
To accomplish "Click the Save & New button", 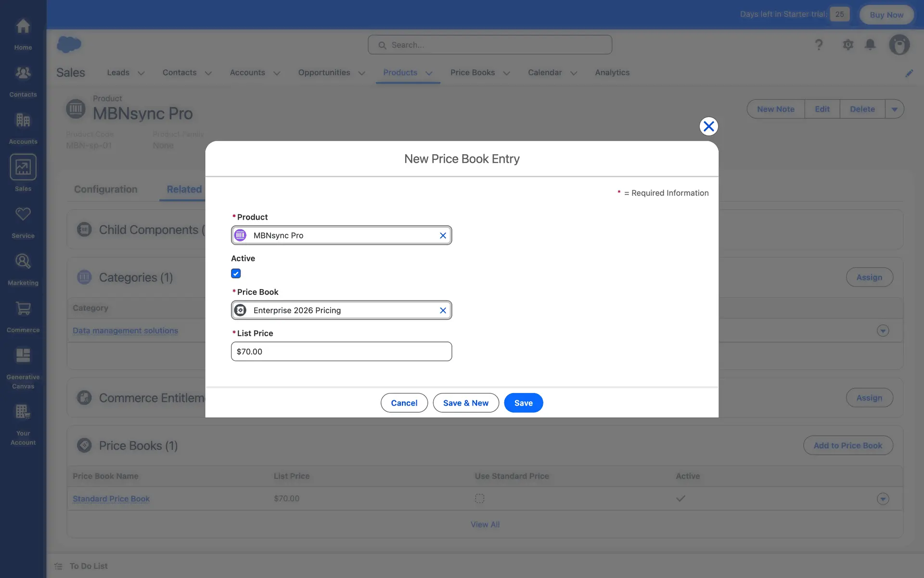I will click(465, 403).
